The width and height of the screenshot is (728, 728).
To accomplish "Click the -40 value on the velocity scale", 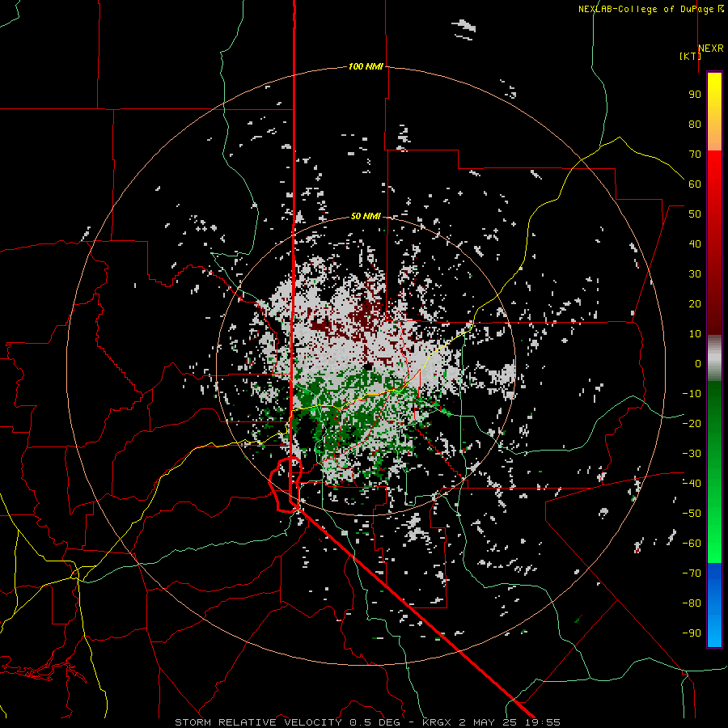I will click(692, 484).
